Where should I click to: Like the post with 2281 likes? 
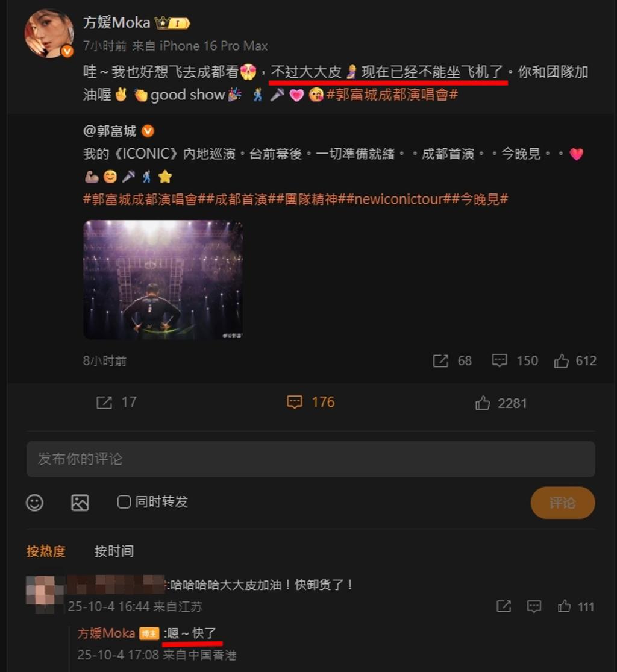tap(483, 403)
